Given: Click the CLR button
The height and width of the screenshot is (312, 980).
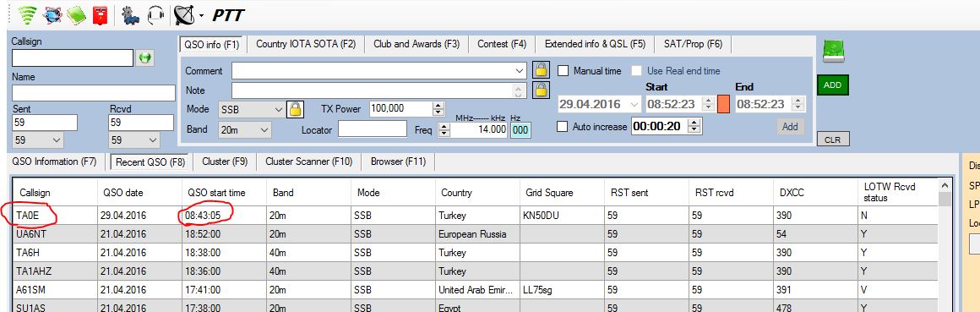Looking at the screenshot, I should point(832,140).
